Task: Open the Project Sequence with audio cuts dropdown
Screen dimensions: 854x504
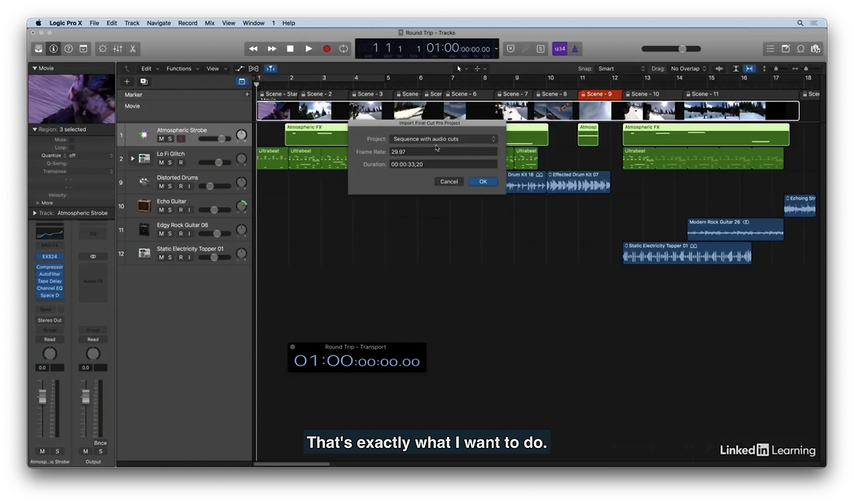Action: coord(443,139)
